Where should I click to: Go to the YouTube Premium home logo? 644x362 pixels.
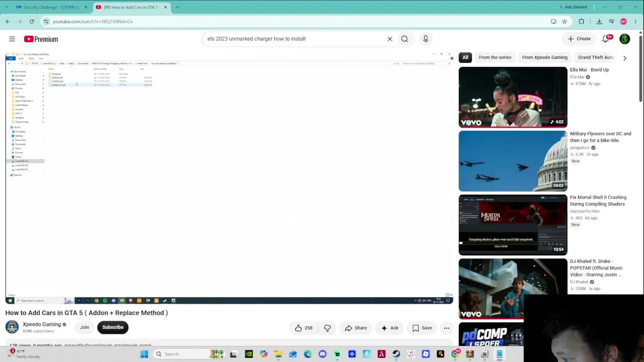pos(41,39)
